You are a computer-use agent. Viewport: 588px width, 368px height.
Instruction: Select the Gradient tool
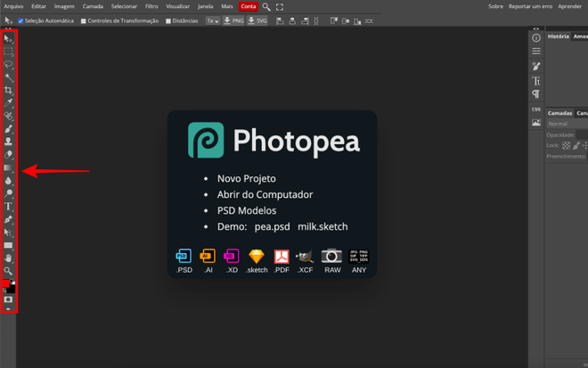tap(8, 168)
